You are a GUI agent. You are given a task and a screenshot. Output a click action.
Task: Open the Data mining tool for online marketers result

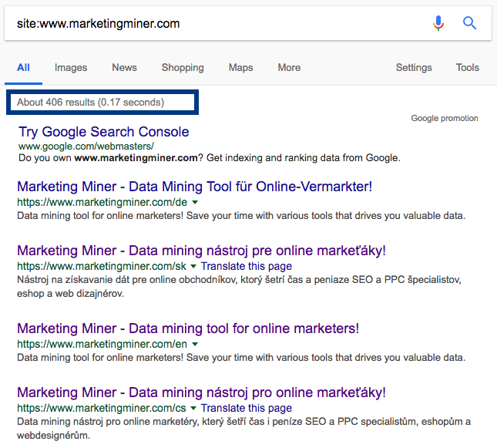(188, 328)
